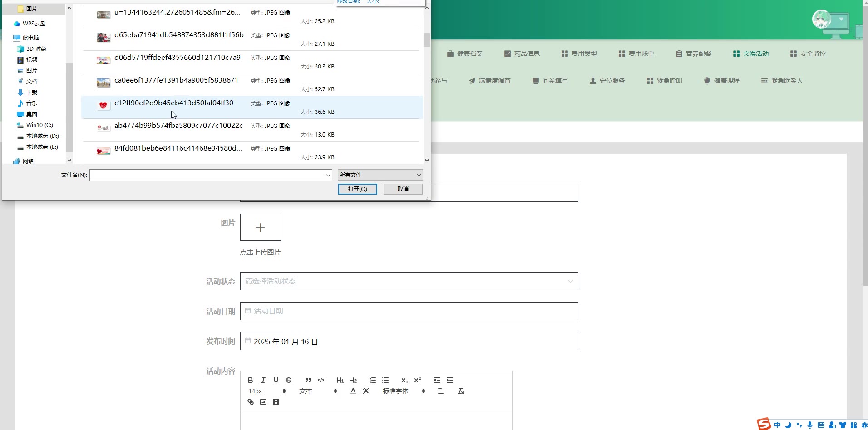This screenshot has width=868, height=430.
Task: Increase the text indent
Action: pyautogui.click(x=450, y=380)
